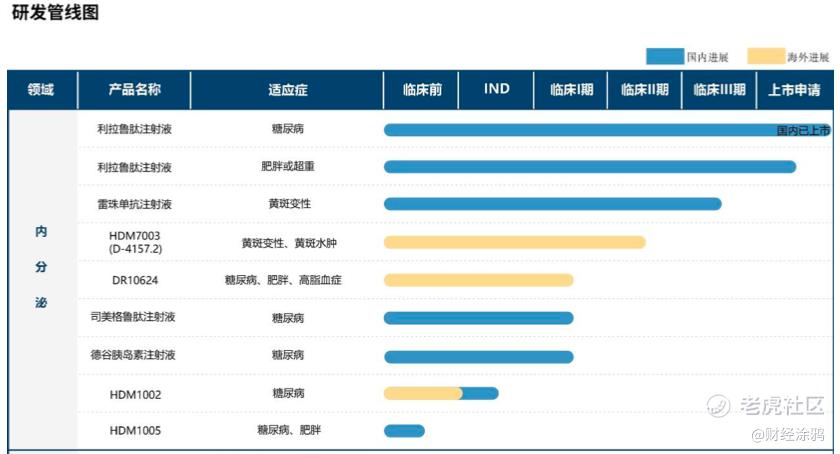
Task: Click the @财经涂鸦 watermark text
Action: click(x=788, y=434)
